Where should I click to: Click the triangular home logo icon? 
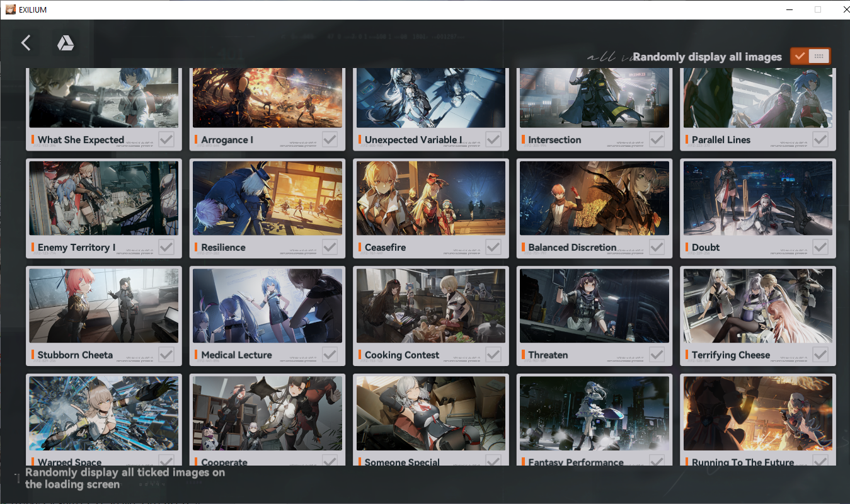pyautogui.click(x=66, y=43)
